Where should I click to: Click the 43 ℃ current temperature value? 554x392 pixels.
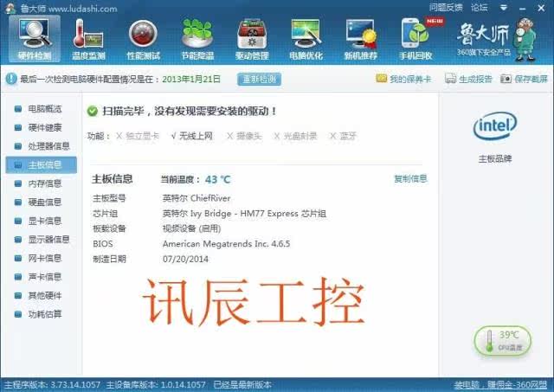pyautogui.click(x=217, y=179)
